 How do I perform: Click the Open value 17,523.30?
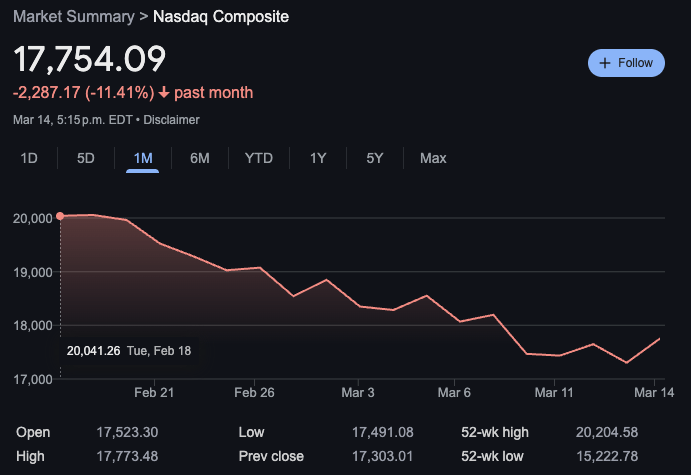(127, 432)
